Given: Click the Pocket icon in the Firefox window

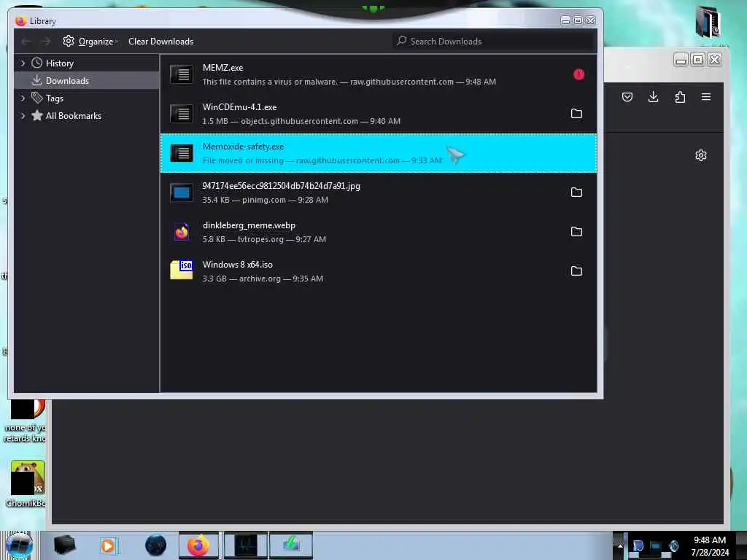Looking at the screenshot, I should point(627,97).
